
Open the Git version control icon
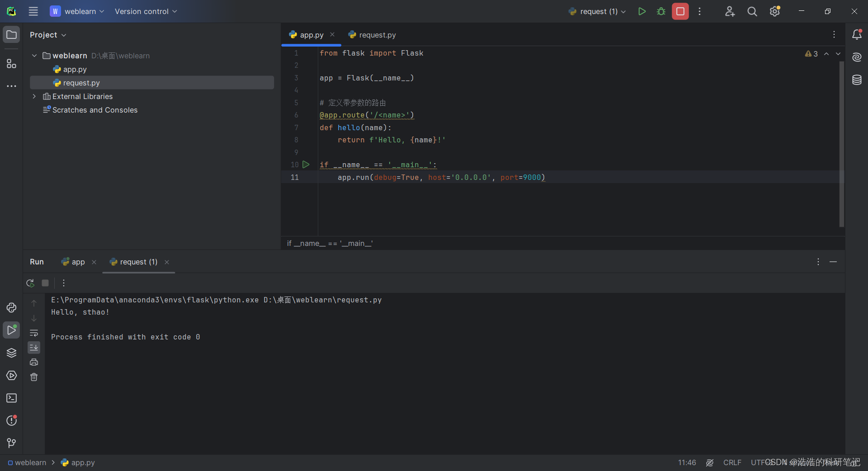(11, 443)
